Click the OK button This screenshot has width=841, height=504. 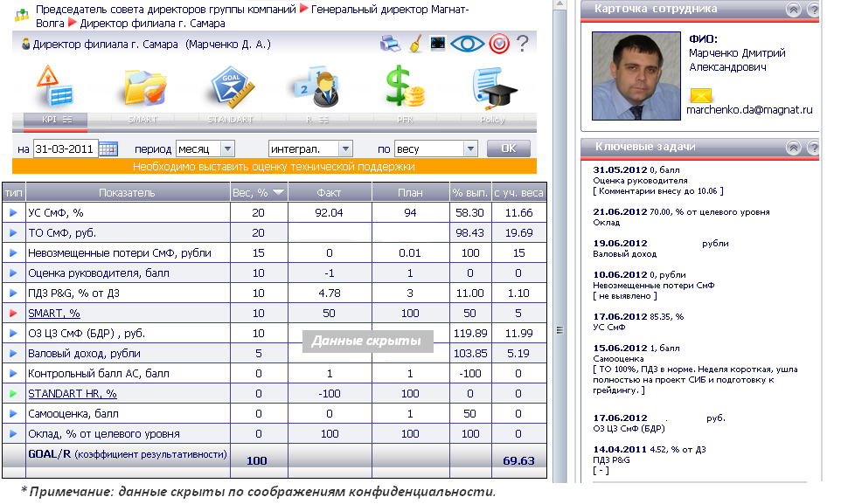point(509,148)
